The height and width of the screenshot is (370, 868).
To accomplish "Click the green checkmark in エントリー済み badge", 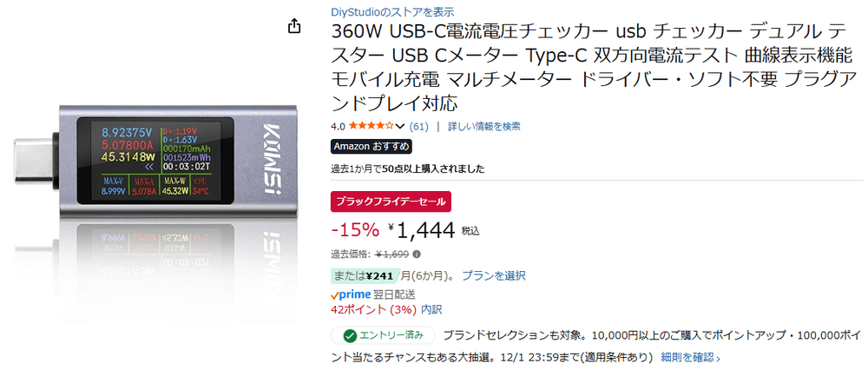I will coord(349,334).
